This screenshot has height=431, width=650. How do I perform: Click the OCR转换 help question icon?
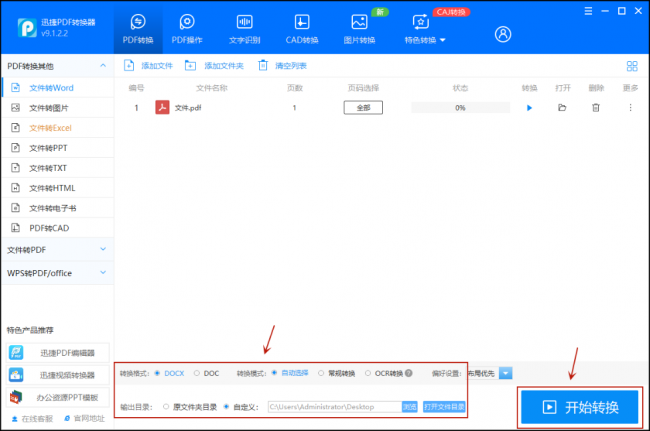point(409,373)
